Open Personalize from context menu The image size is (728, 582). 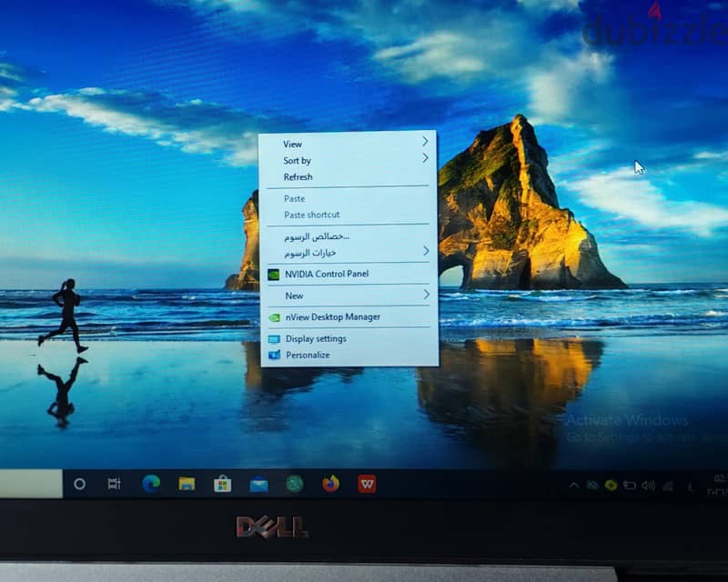[x=349, y=355]
